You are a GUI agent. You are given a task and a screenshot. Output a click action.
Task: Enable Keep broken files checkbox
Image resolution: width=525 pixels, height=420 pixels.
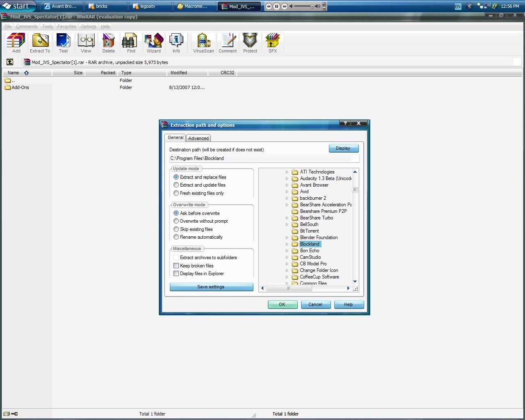(x=176, y=266)
